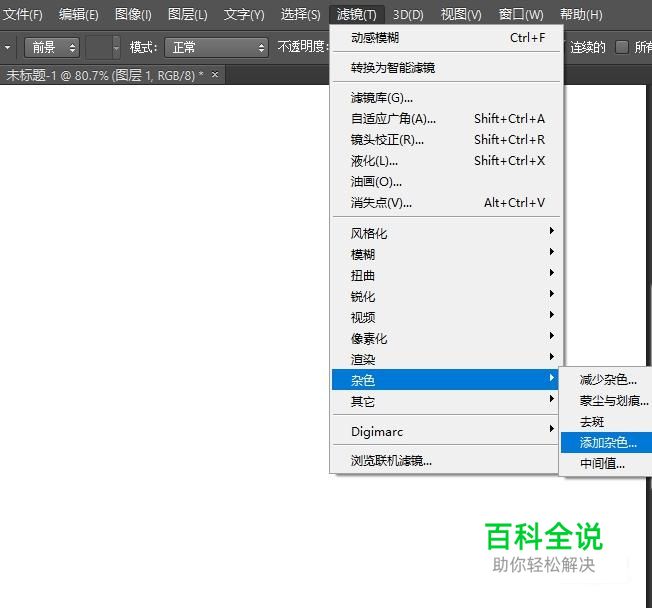Expand the 风格化 submenu
Image resolution: width=652 pixels, height=608 pixels.
447,233
